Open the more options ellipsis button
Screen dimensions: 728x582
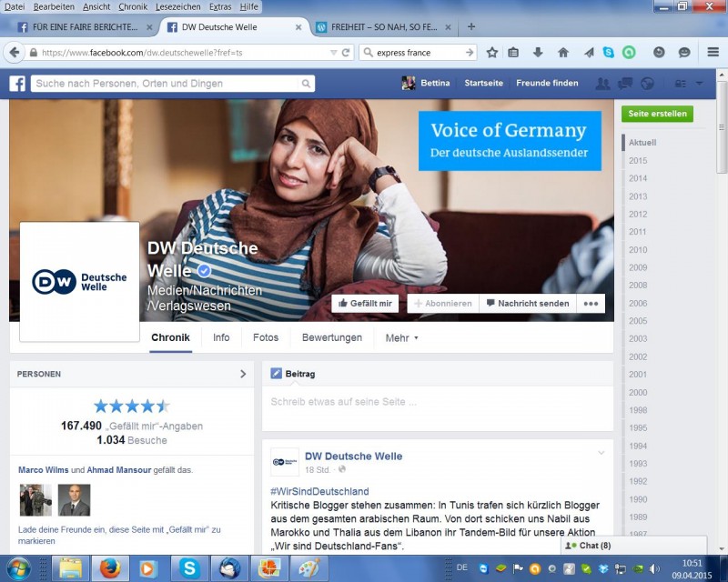(591, 304)
